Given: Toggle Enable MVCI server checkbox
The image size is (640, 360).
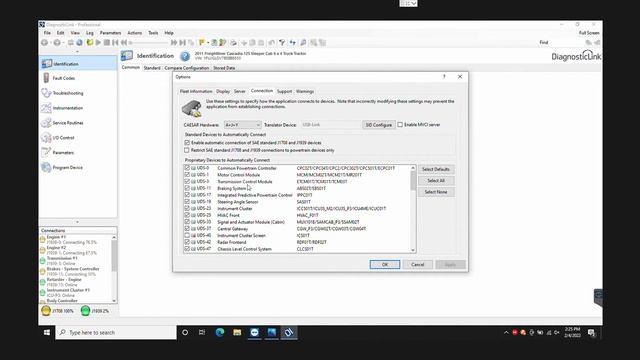Looking at the screenshot, I should click(x=400, y=124).
